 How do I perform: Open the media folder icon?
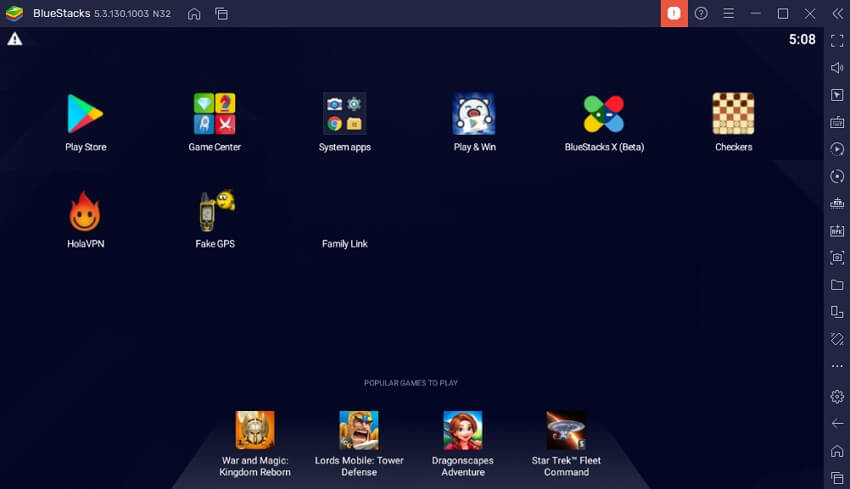click(837, 285)
